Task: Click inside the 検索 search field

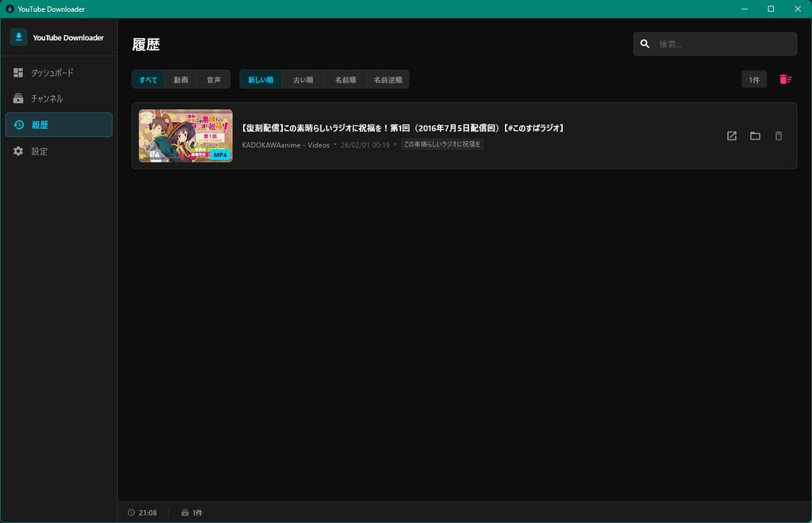Action: pos(714,44)
